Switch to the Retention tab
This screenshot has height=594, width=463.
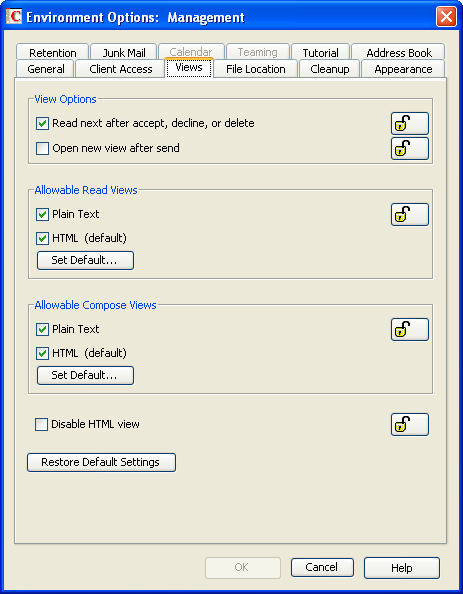tap(53, 52)
